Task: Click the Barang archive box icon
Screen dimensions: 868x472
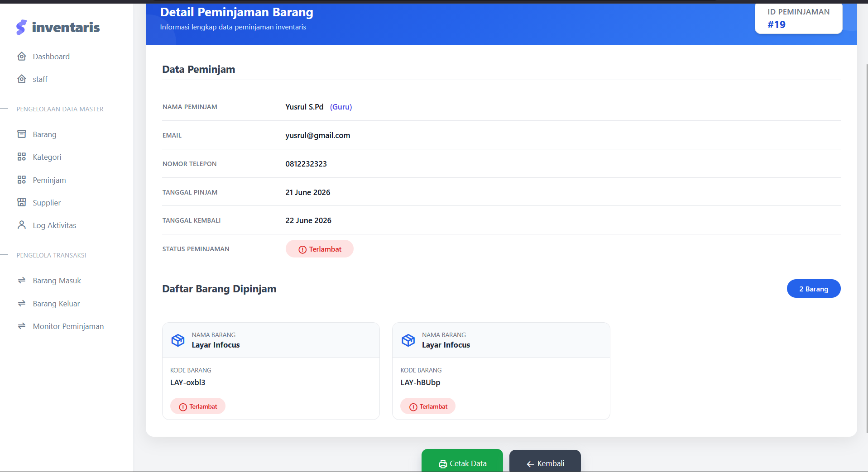Action: [22, 134]
